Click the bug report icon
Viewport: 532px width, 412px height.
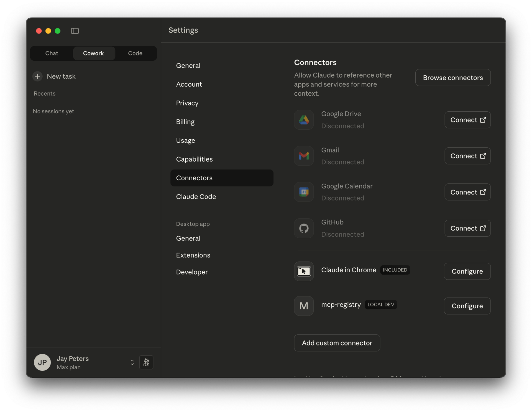pyautogui.click(x=146, y=362)
